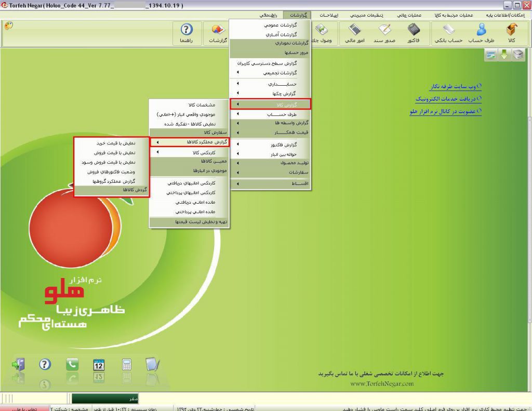Open وب سایت طرفه نگار link
Screen dimensions: 532x411
click(x=456, y=87)
